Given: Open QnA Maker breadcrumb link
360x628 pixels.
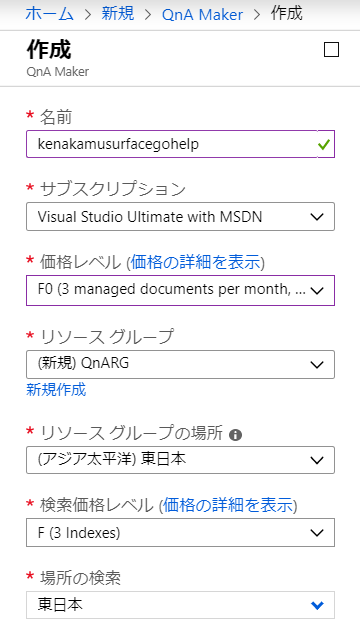Looking at the screenshot, I should tap(202, 15).
